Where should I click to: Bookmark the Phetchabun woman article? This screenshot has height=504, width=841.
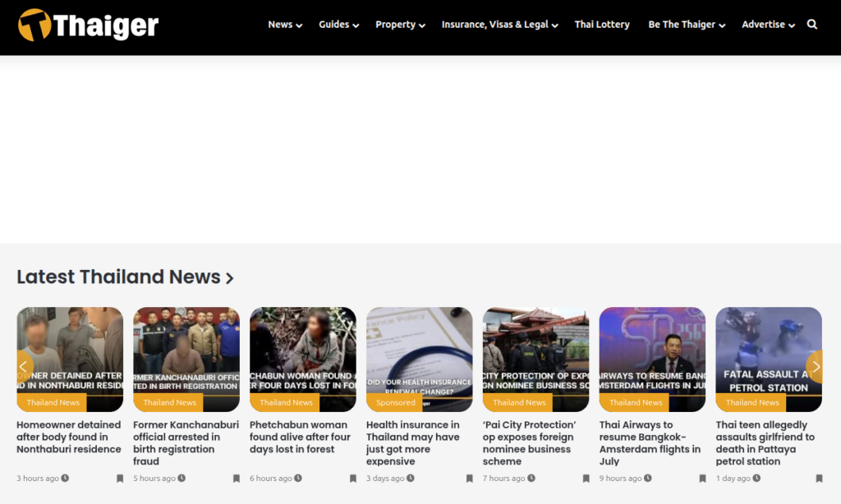[353, 479]
